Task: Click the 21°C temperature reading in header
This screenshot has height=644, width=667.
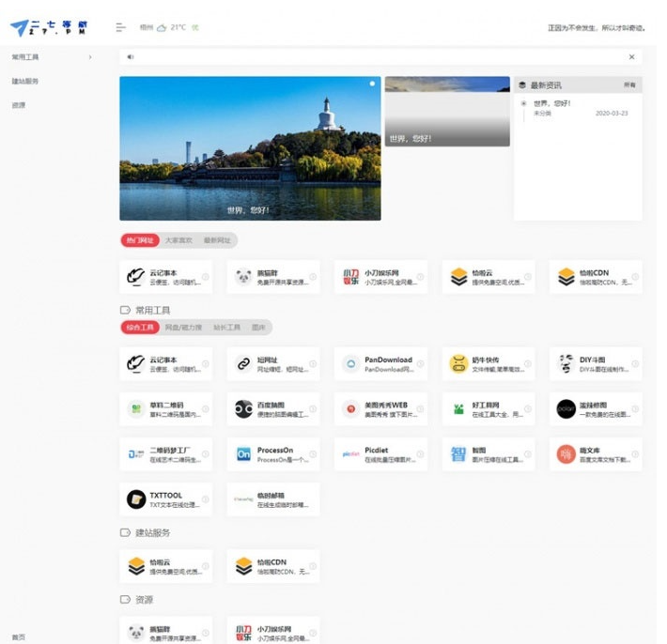Action: (x=178, y=27)
